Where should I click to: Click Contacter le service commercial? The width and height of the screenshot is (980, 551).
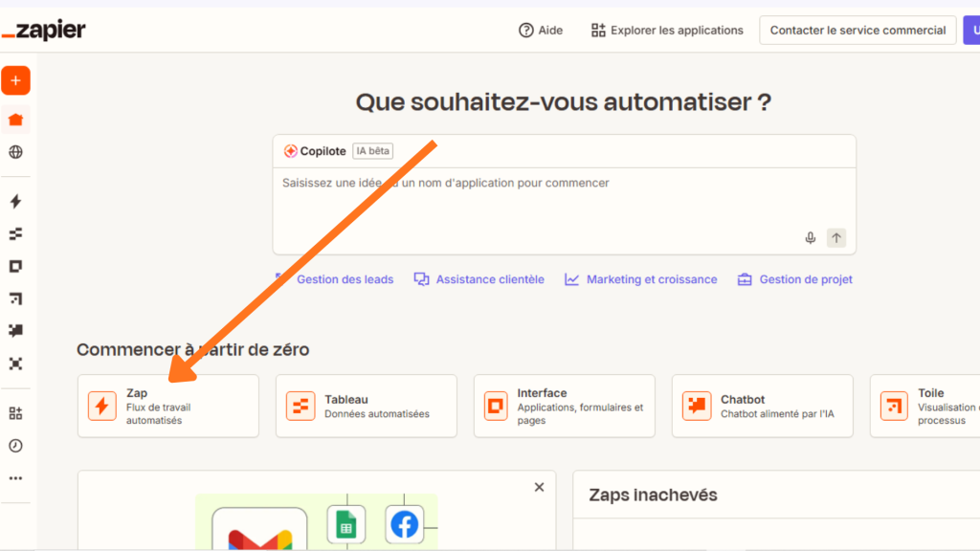857,30
